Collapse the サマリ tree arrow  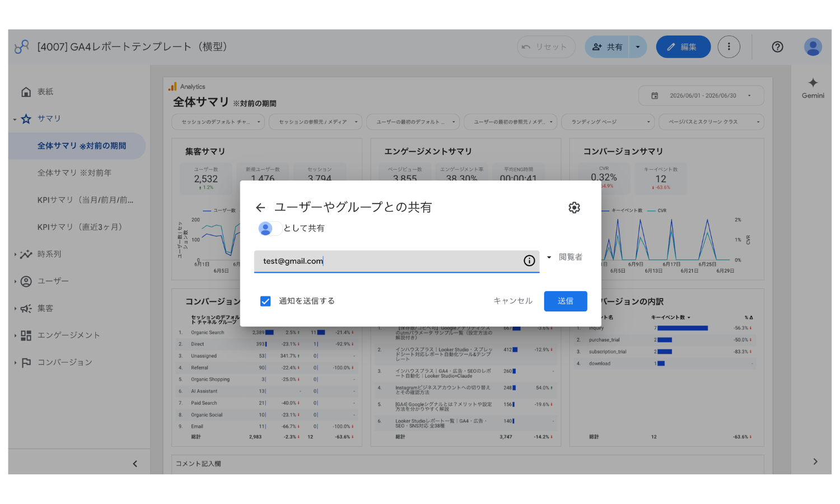15,119
